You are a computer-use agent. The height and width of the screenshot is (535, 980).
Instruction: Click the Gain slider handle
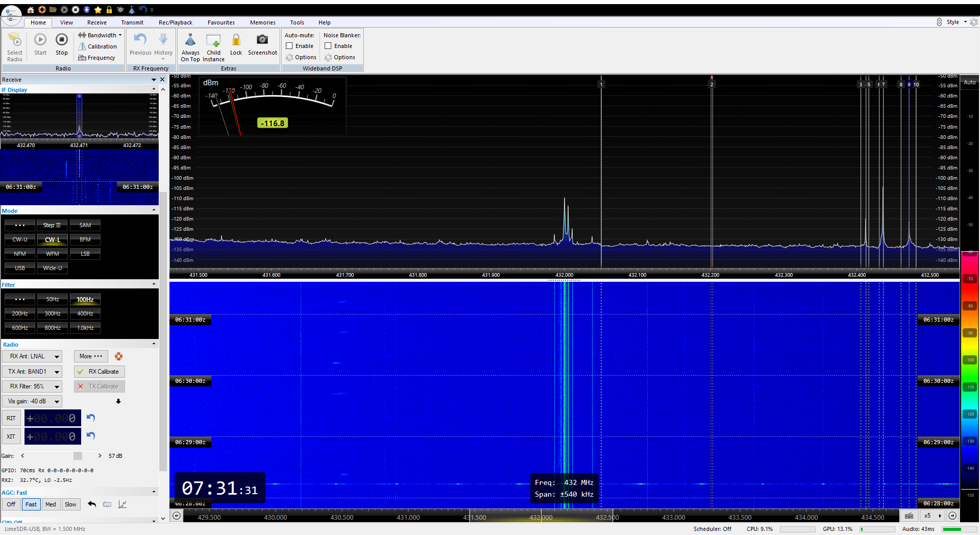pos(78,456)
